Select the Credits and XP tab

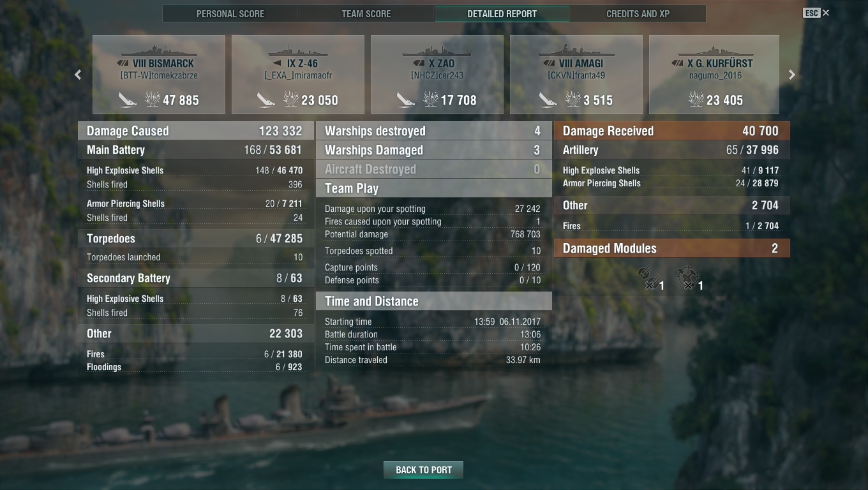638,13
